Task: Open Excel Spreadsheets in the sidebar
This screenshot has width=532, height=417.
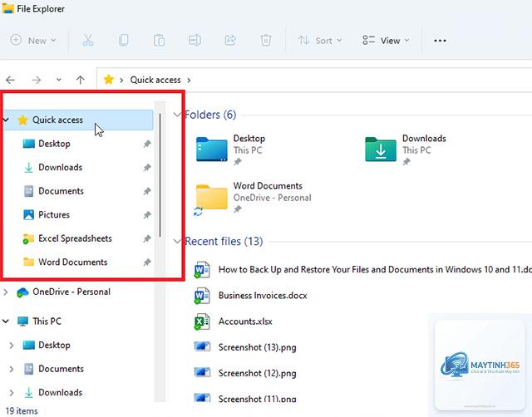Action: (x=75, y=238)
